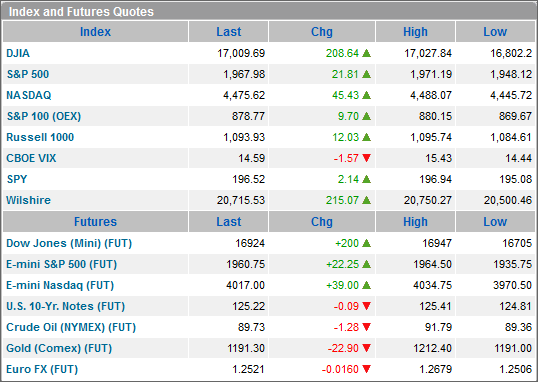Open the Russell 1000 link
The height and width of the screenshot is (382, 538).
(x=40, y=137)
